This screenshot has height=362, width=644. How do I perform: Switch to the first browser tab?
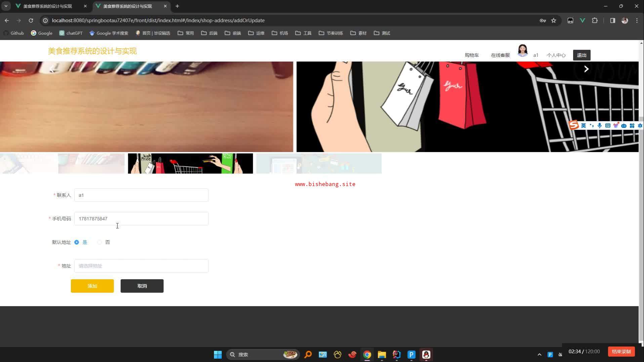point(51,6)
